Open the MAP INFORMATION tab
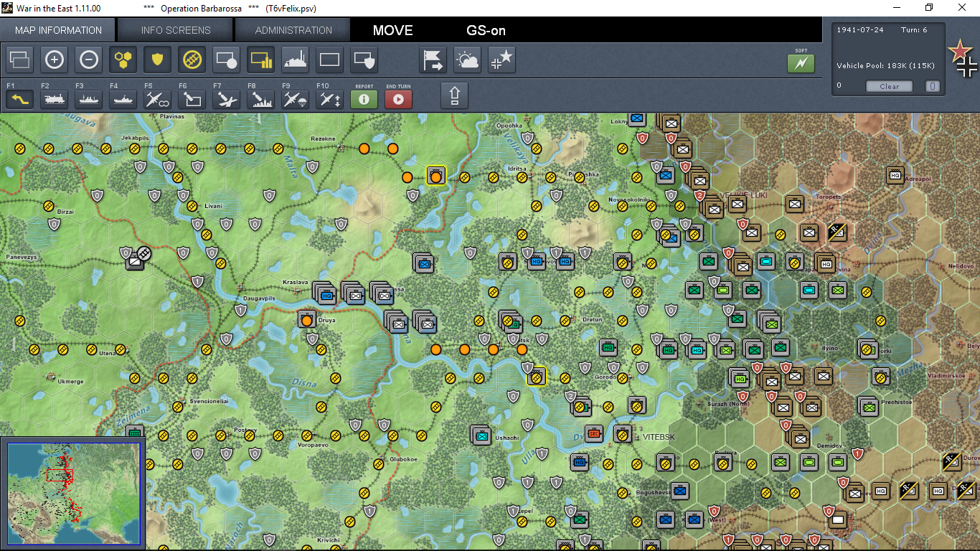 click(58, 30)
